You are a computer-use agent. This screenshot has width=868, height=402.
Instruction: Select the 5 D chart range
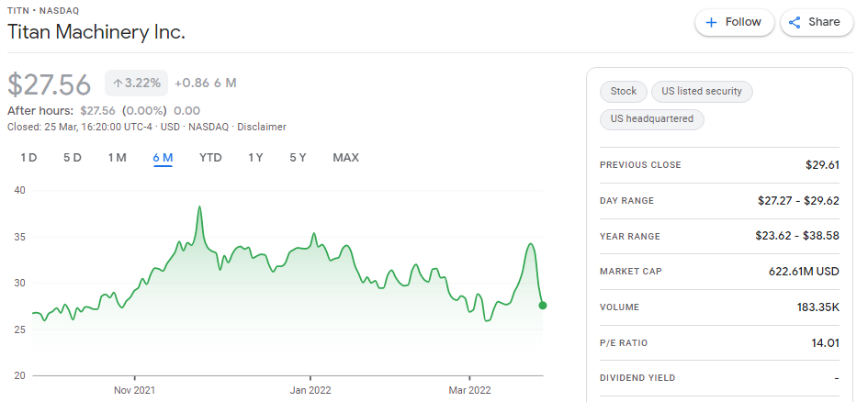pyautogui.click(x=72, y=158)
